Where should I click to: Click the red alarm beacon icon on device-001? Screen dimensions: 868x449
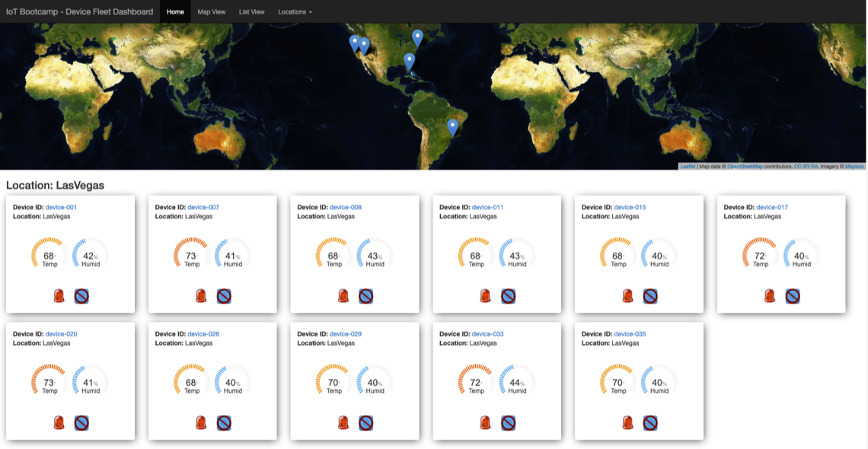[59, 296]
